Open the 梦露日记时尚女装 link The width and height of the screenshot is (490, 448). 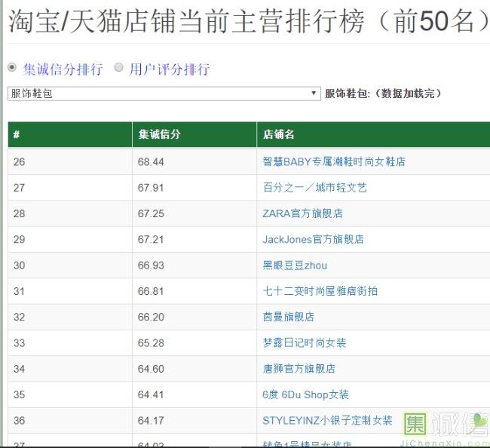[305, 342]
